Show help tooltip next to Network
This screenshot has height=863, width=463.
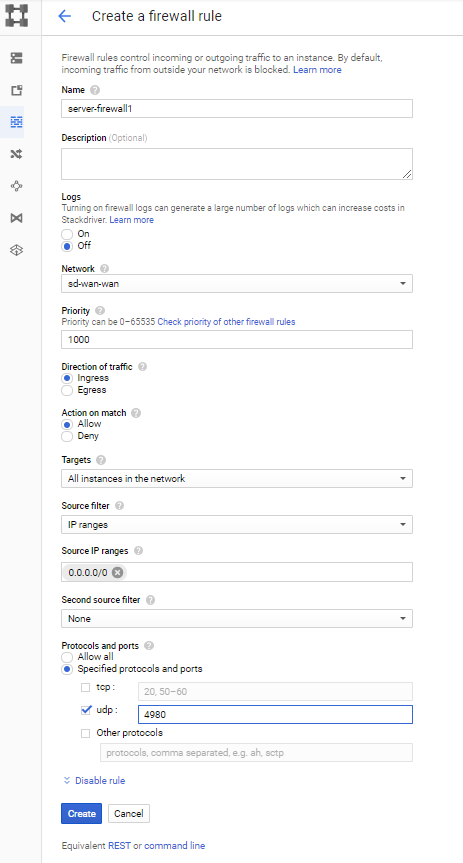point(105,269)
